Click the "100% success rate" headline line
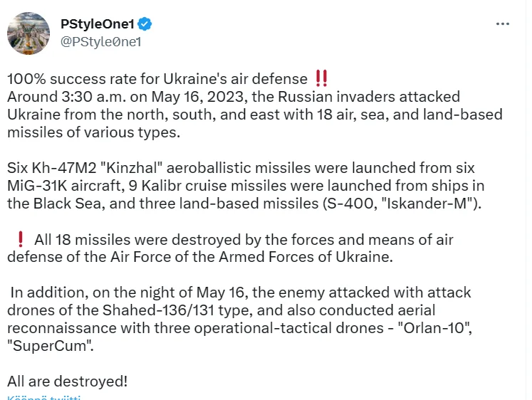This screenshot has height=400, width=532. (158, 78)
